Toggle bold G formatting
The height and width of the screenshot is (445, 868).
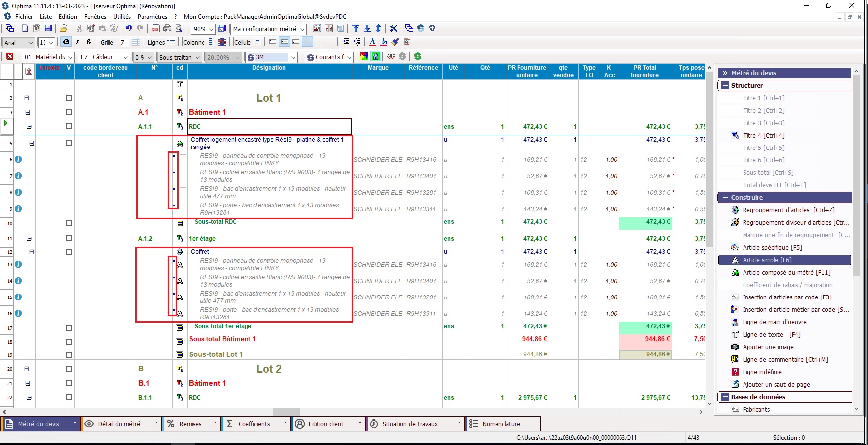pyautogui.click(x=66, y=42)
